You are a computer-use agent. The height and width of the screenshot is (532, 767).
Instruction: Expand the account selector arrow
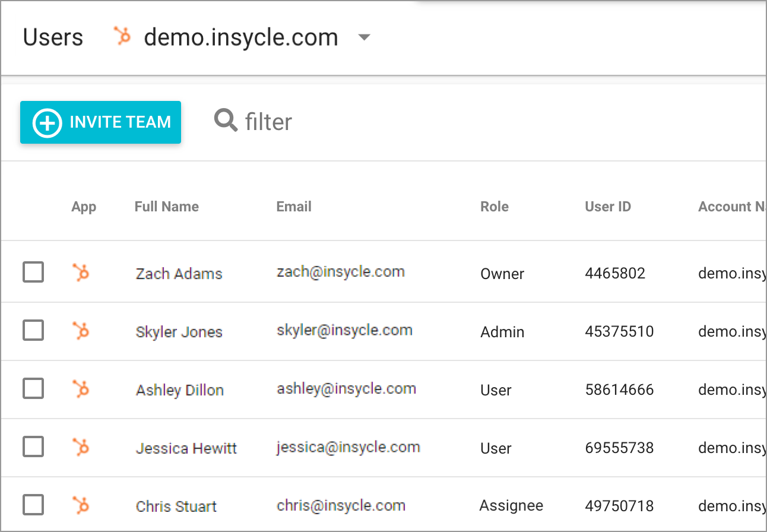tap(364, 37)
